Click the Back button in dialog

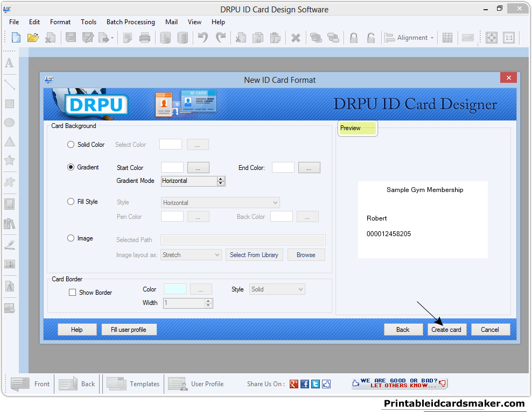(x=403, y=330)
